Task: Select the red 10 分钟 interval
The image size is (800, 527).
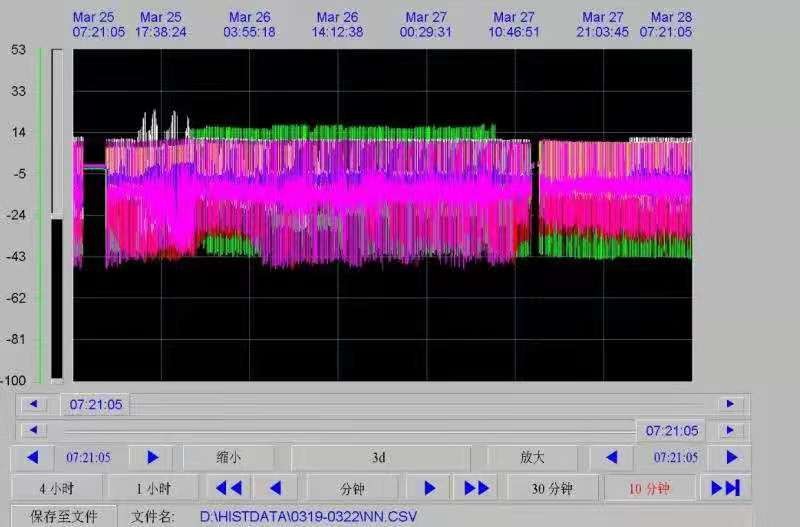Action: pos(649,488)
